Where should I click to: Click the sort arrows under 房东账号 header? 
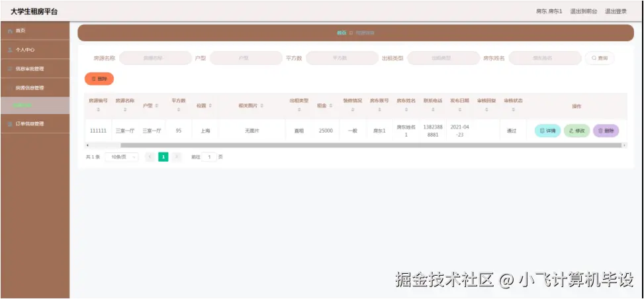[379, 110]
